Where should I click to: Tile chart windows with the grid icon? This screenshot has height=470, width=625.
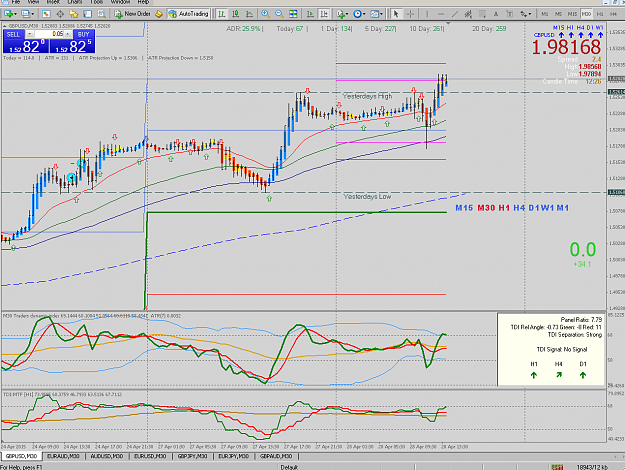coord(293,14)
